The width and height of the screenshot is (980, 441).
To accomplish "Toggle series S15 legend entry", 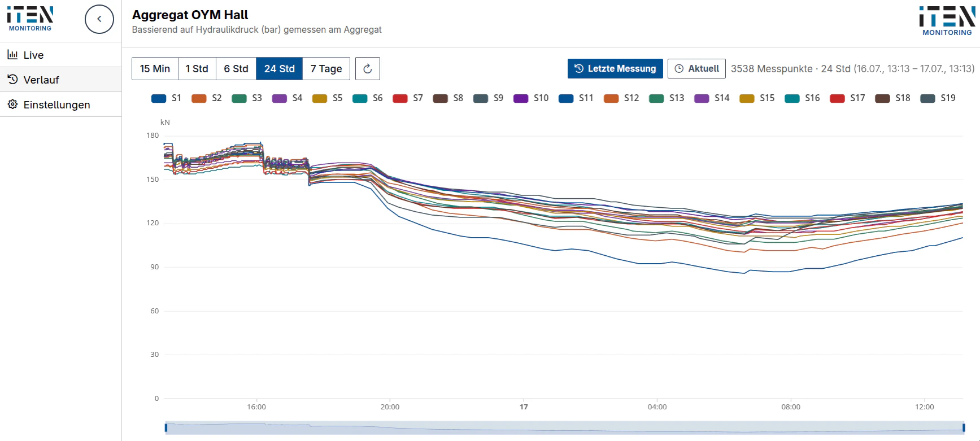I will point(757,98).
